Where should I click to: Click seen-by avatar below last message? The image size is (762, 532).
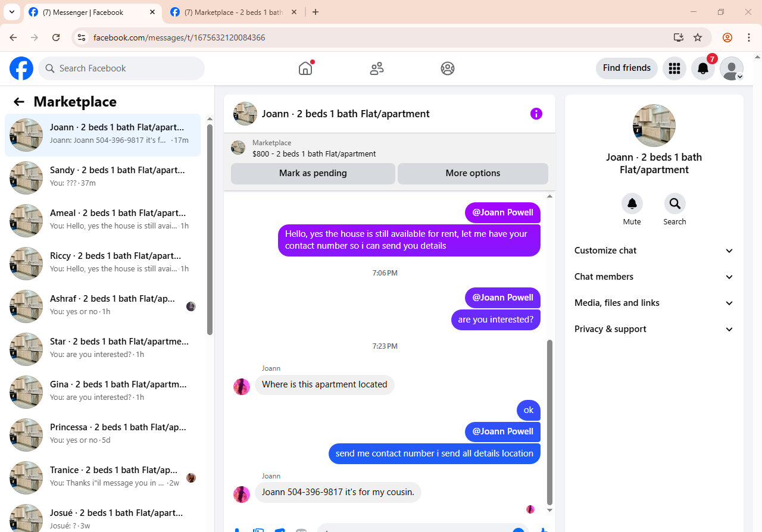530,509
